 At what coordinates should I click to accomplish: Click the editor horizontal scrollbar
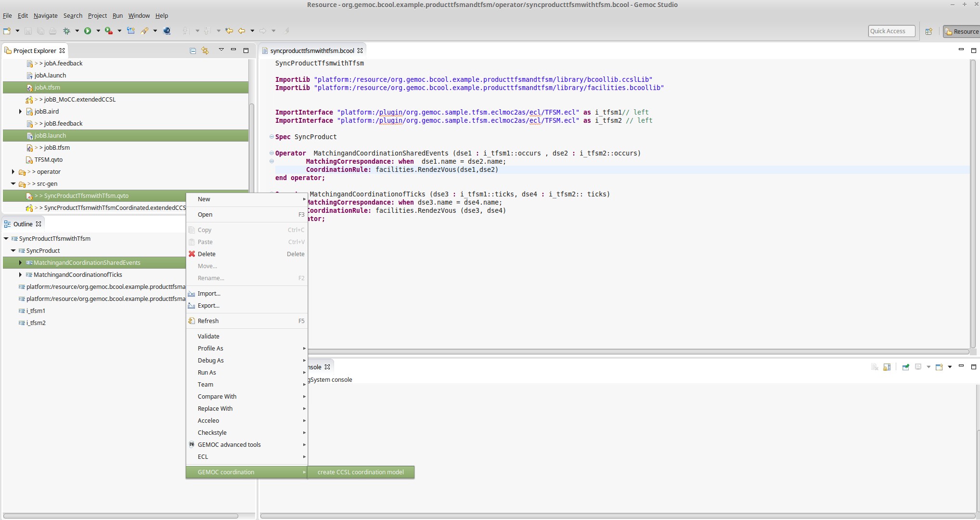626,352
